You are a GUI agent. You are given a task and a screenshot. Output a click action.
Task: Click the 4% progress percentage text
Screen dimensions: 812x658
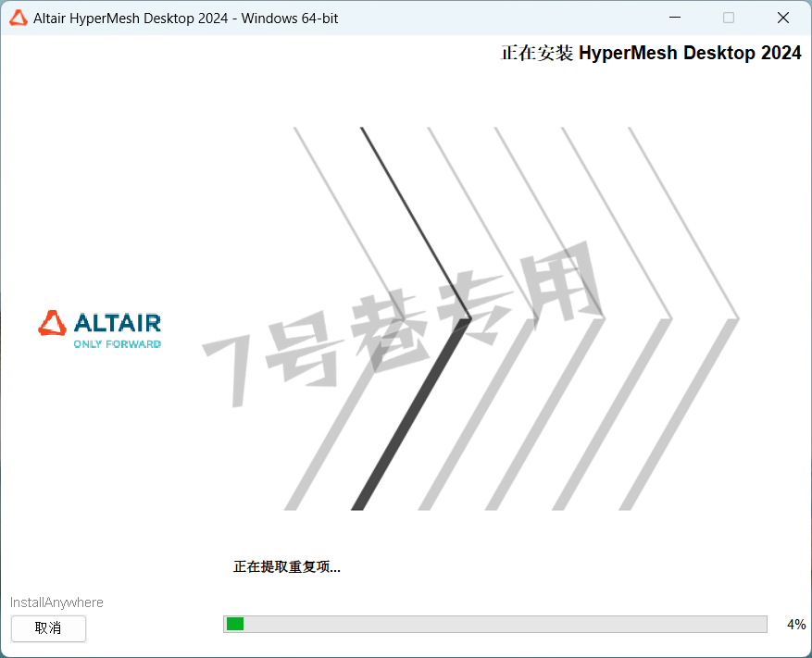coord(796,625)
